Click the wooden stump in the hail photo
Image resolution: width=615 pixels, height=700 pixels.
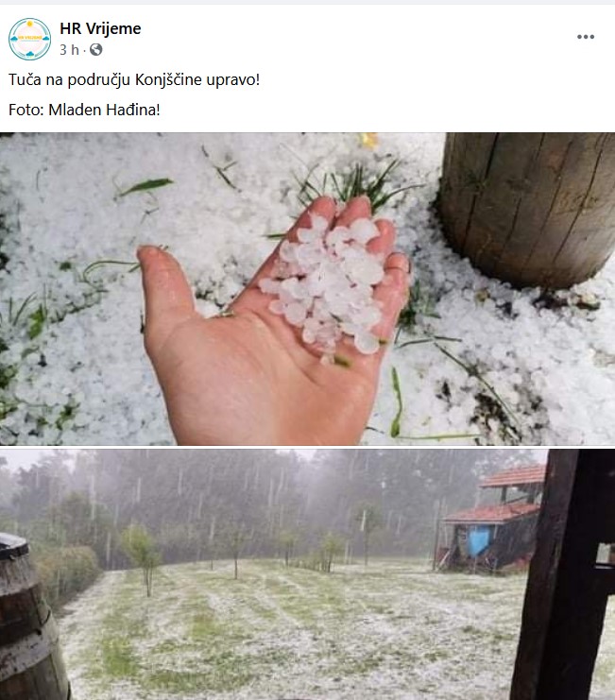526,208
